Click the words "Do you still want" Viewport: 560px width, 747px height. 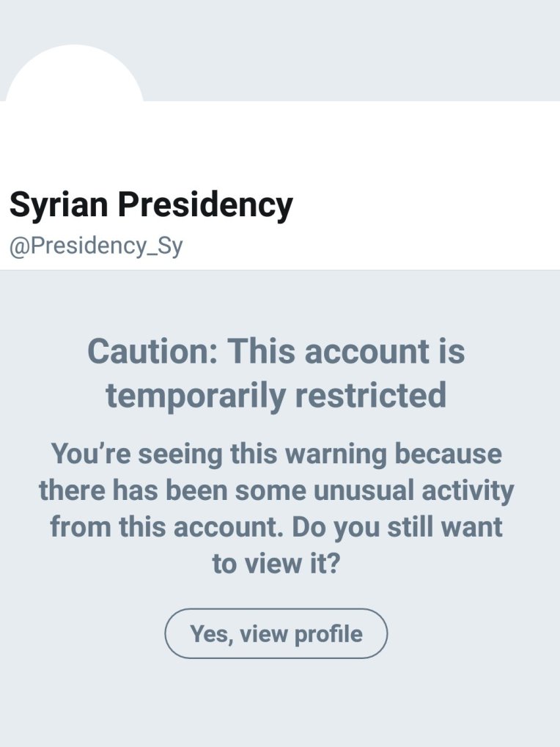coord(397,527)
